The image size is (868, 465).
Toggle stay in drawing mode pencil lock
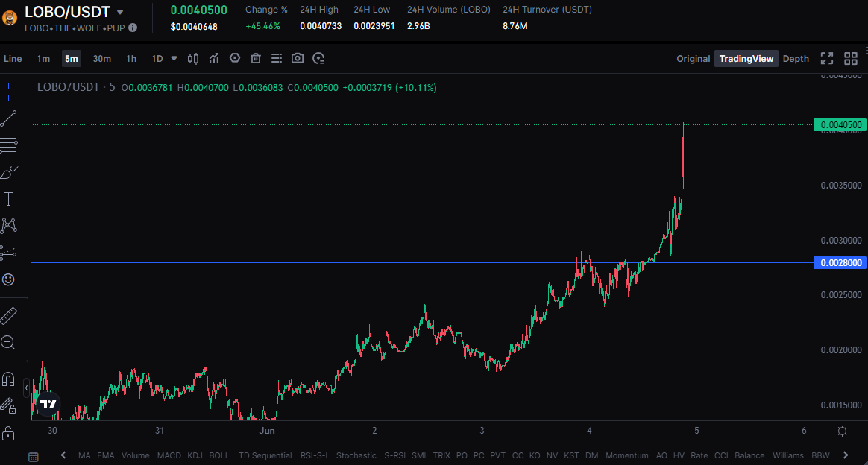(x=8, y=406)
